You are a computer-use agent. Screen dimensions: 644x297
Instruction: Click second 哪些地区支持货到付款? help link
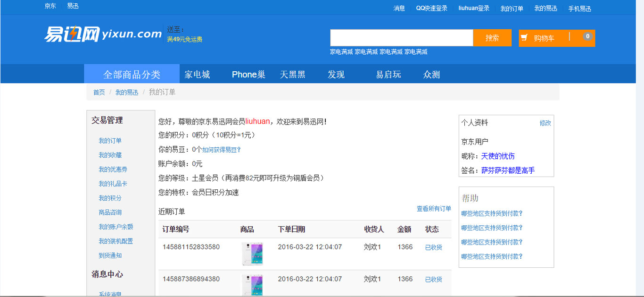click(x=492, y=228)
